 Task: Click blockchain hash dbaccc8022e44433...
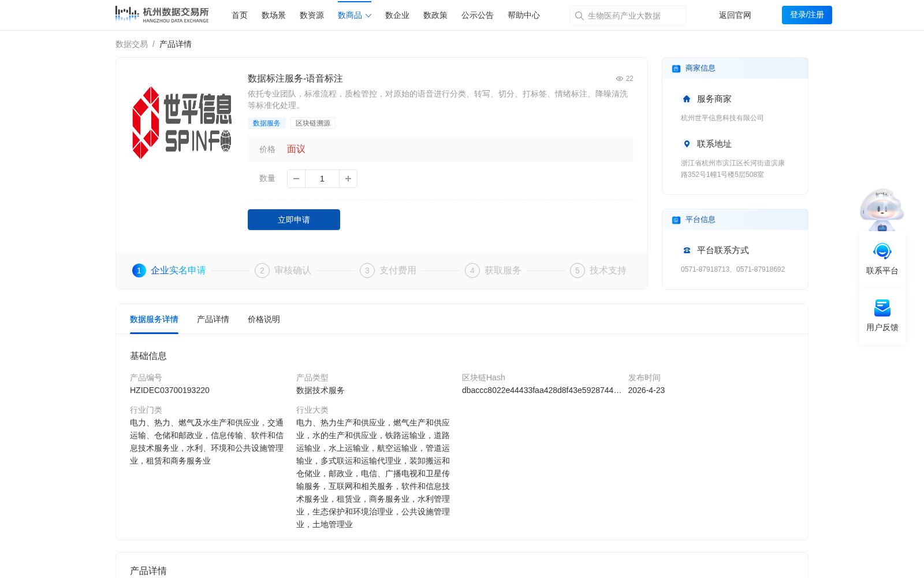(x=542, y=390)
